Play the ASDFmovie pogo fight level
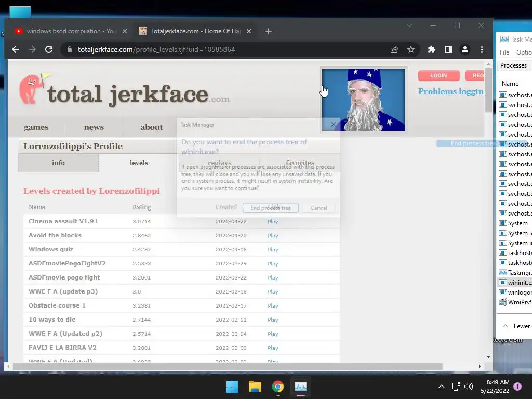Screen dimensions: 532x399 click(273, 277)
